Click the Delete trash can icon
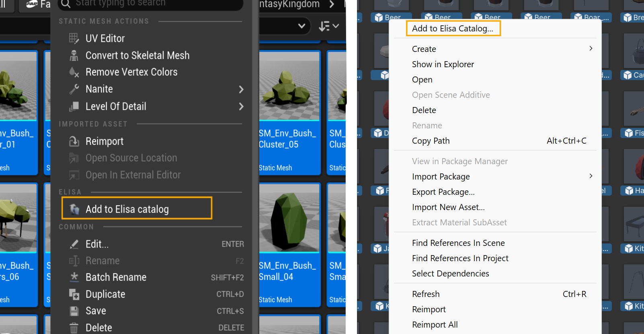 coord(74,328)
